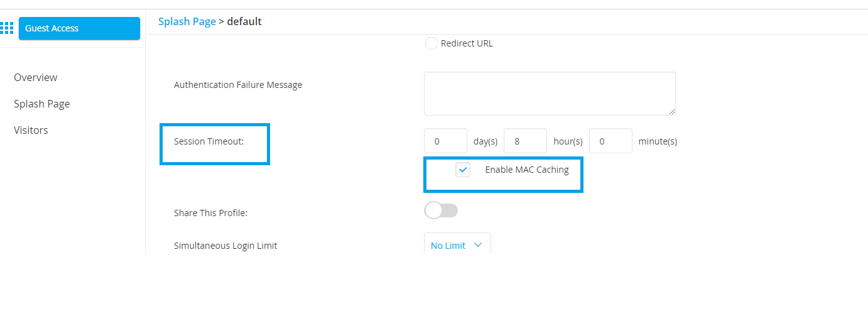This screenshot has width=868, height=311.
Task: Select the Redirect URL radio option
Action: (431, 43)
